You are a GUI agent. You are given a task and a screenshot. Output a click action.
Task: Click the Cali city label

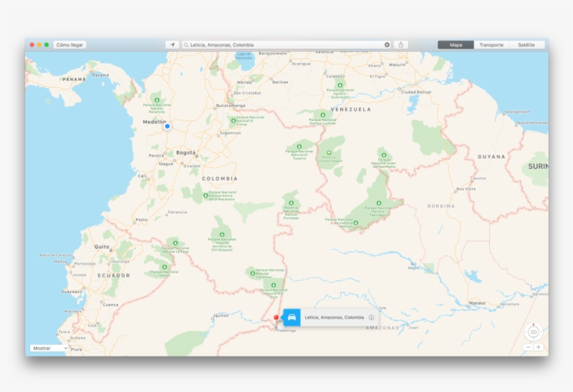[x=142, y=175]
